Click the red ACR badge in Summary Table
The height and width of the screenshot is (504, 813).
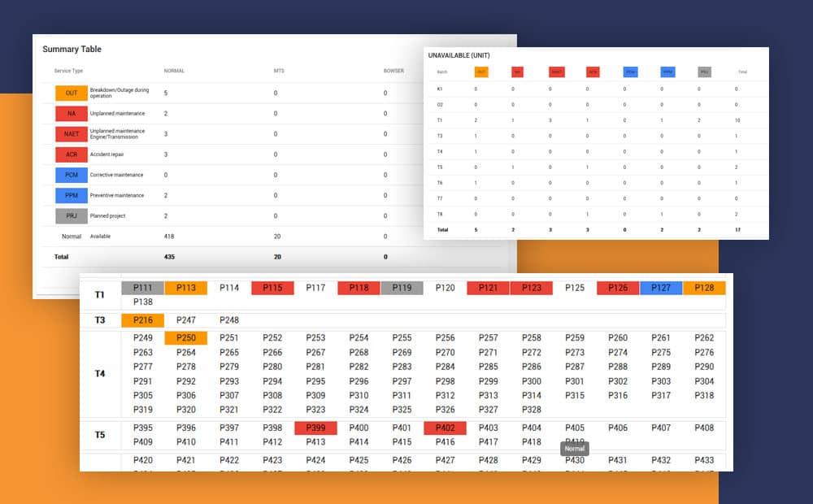tap(72, 154)
